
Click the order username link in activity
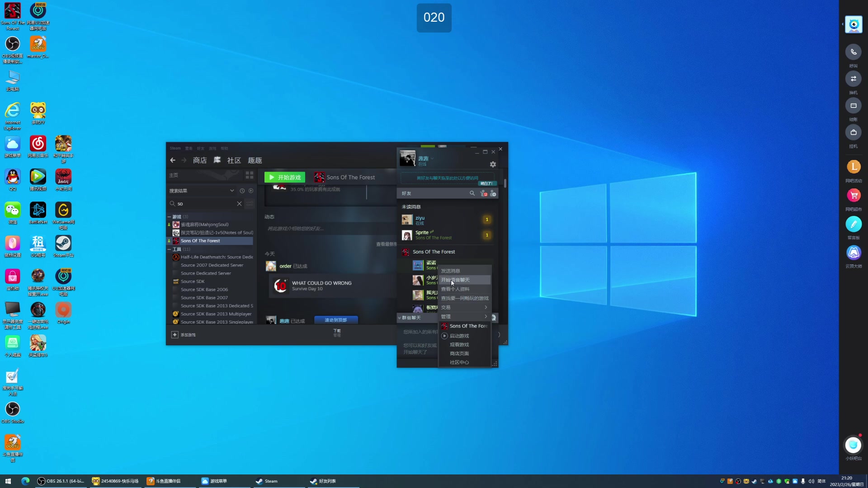(x=285, y=266)
